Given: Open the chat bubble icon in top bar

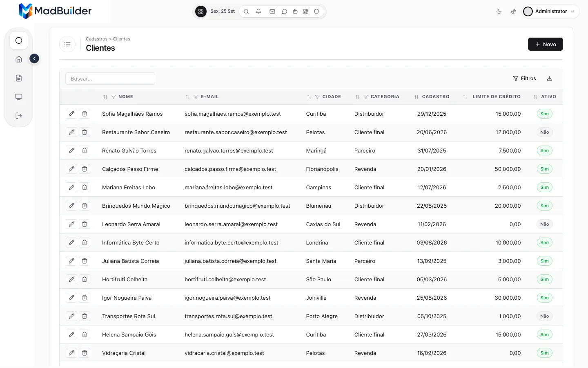Looking at the screenshot, I should 285,11.
